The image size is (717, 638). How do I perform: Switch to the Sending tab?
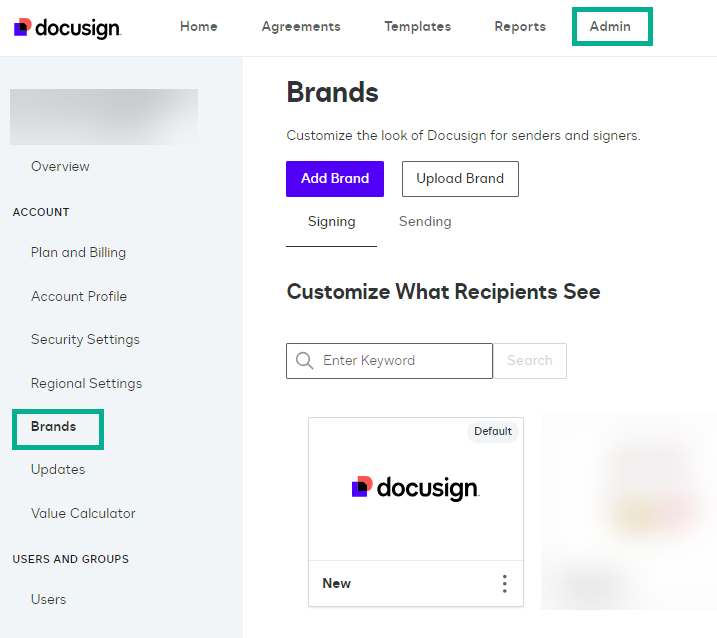coord(425,222)
